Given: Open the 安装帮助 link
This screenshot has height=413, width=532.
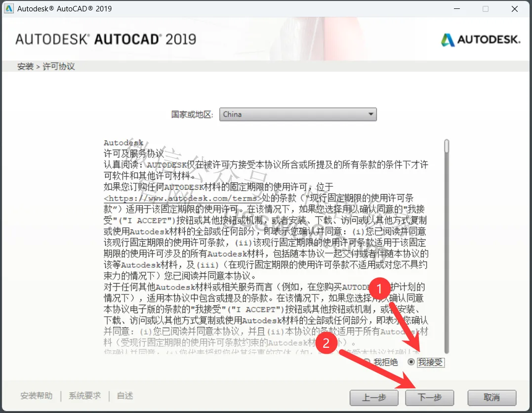Looking at the screenshot, I should pyautogui.click(x=37, y=396).
